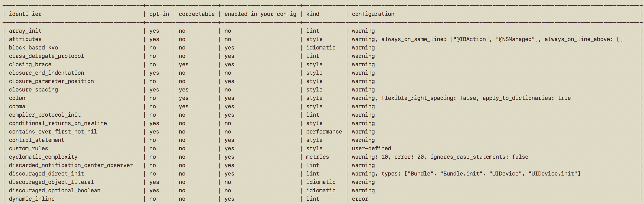Click the 'identifier' column header
Screen dimensions: 644x204
pyautogui.click(x=25, y=14)
